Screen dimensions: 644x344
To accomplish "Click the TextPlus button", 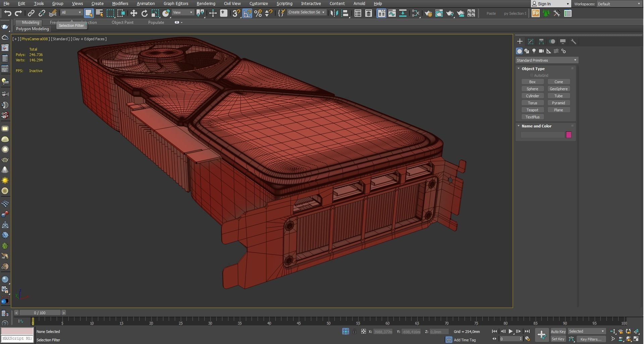I will click(x=532, y=117).
